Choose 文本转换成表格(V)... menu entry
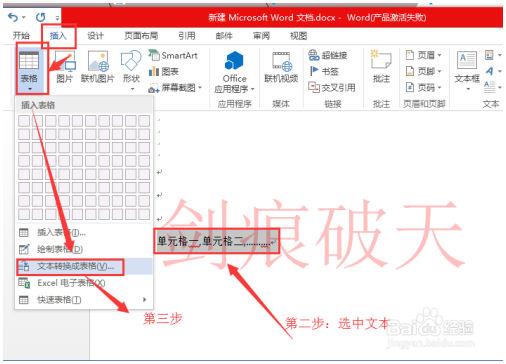The image size is (506, 364). tap(84, 266)
